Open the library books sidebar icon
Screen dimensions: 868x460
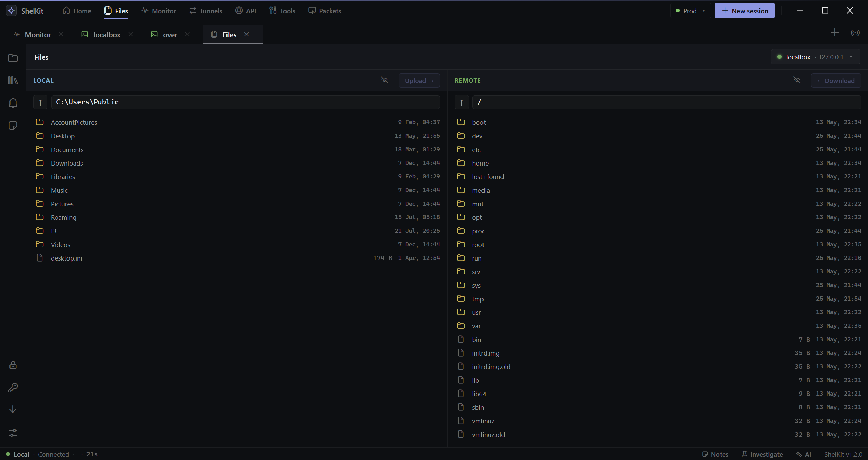pyautogui.click(x=13, y=80)
